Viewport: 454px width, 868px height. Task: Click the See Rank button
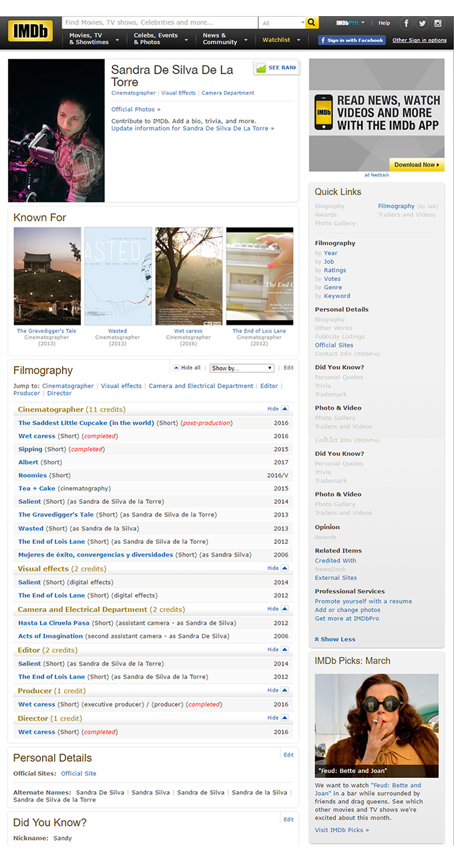pyautogui.click(x=276, y=67)
